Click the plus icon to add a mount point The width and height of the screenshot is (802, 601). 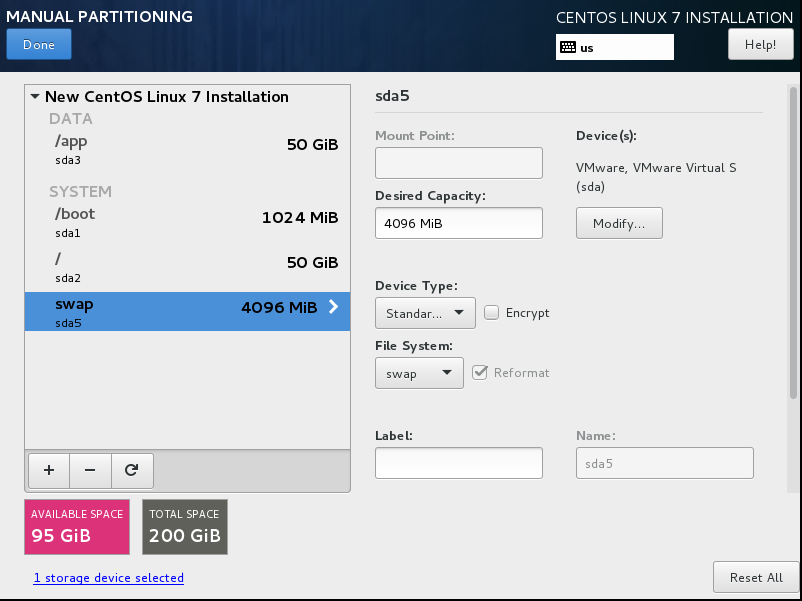49,471
